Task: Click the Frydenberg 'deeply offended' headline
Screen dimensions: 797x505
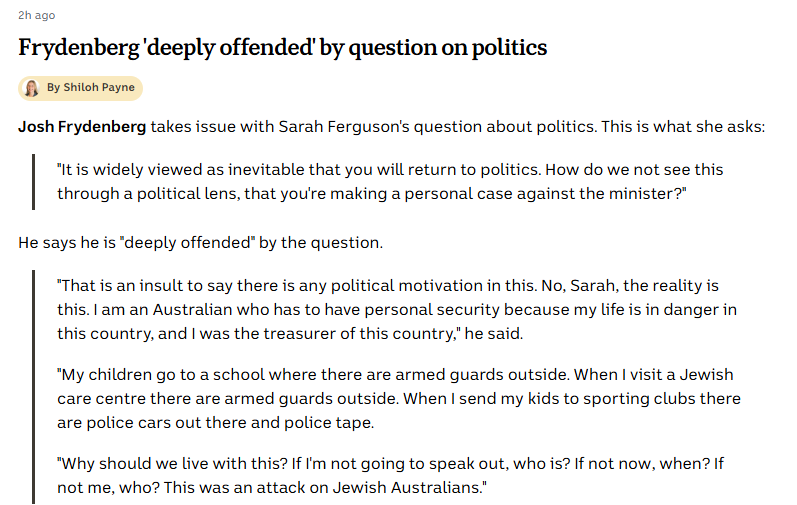Action: 282,47
